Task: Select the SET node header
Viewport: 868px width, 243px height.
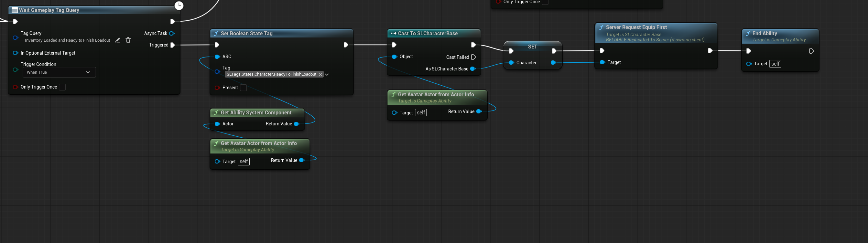Action: 533,47
